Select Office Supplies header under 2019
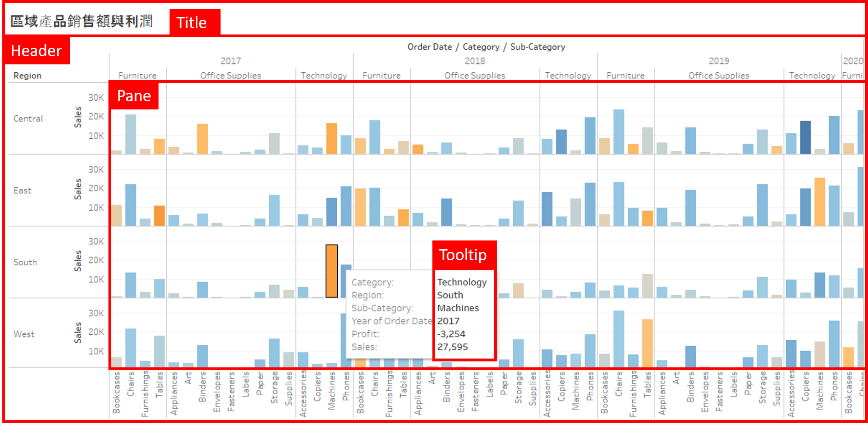 click(x=719, y=75)
